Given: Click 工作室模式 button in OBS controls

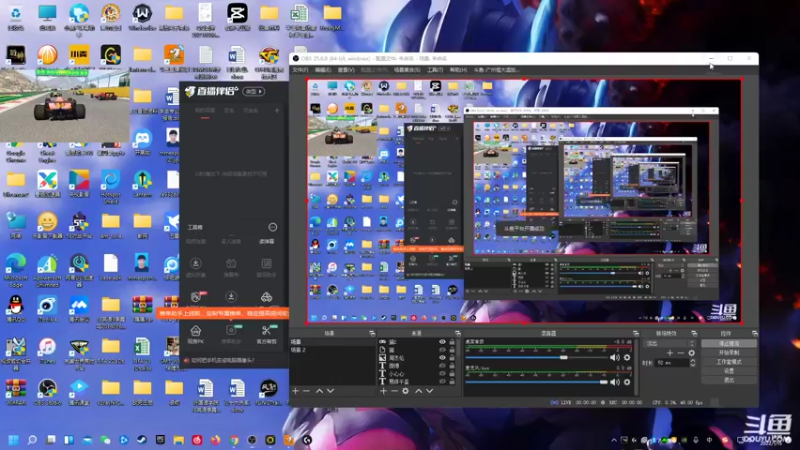Looking at the screenshot, I should [x=729, y=362].
